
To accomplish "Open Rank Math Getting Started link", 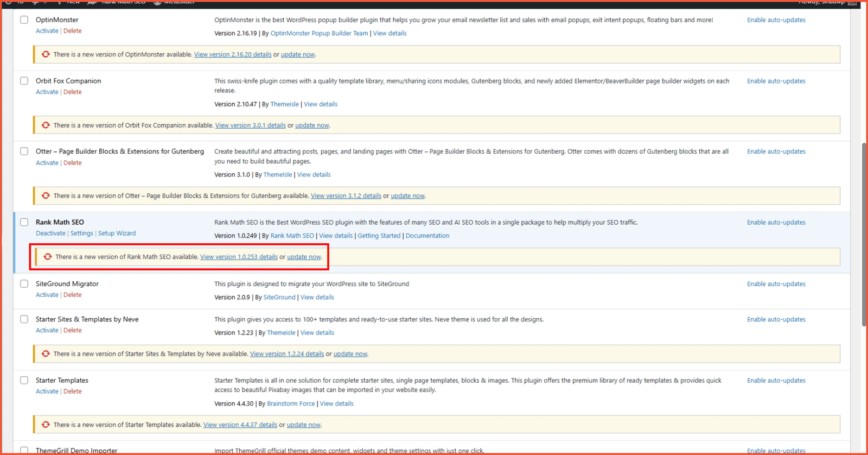I will click(379, 236).
